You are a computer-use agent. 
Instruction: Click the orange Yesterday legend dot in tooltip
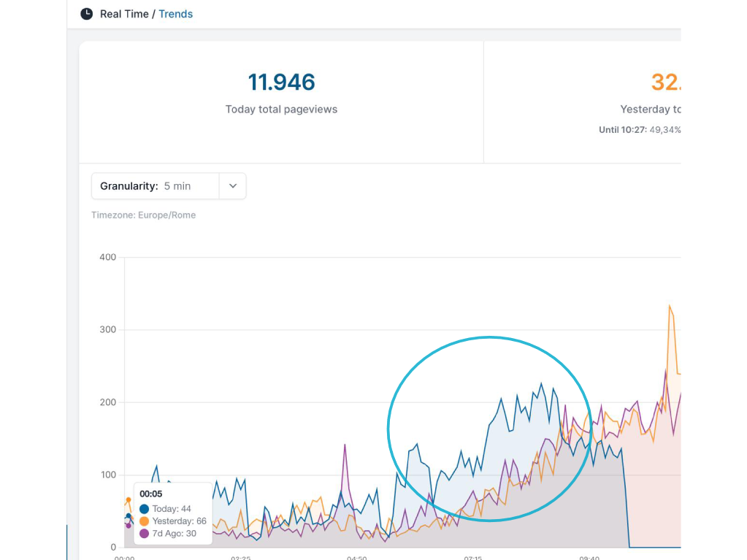coord(144,521)
